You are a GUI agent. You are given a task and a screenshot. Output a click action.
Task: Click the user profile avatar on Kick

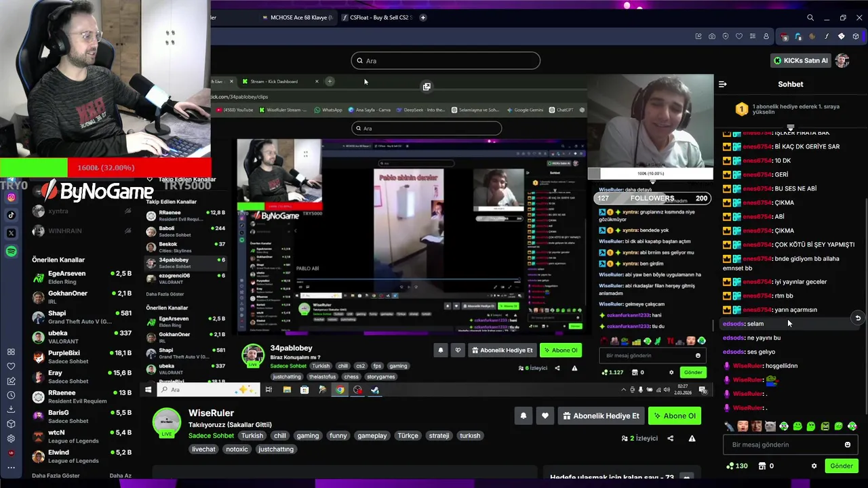842,60
